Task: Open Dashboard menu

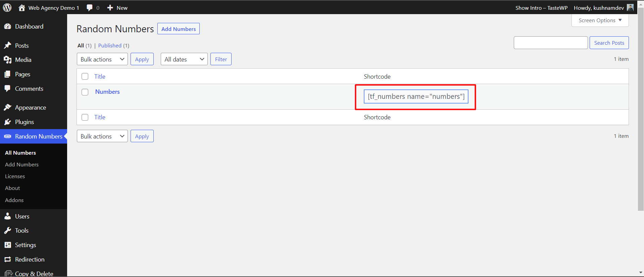Action: tap(29, 27)
